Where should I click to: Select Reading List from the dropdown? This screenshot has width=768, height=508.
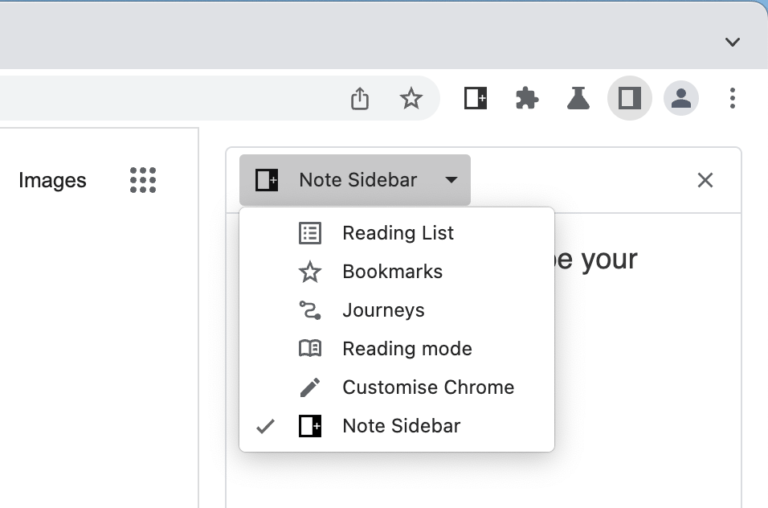(x=397, y=233)
